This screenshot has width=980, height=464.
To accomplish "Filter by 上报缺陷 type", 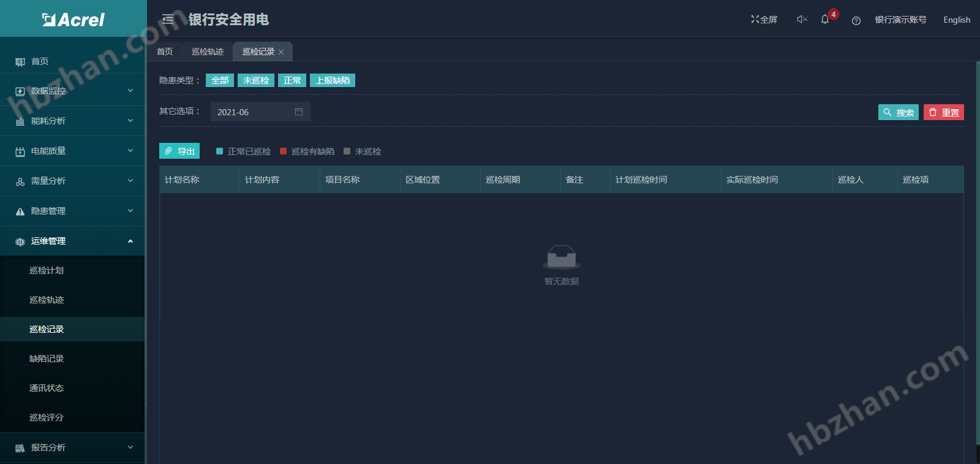I will click(333, 80).
